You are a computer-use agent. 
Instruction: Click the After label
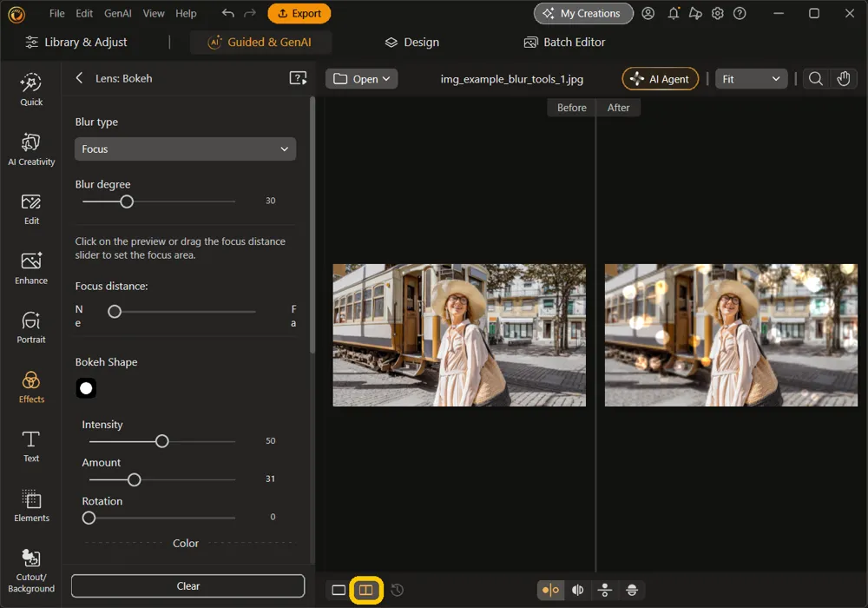[x=618, y=108]
